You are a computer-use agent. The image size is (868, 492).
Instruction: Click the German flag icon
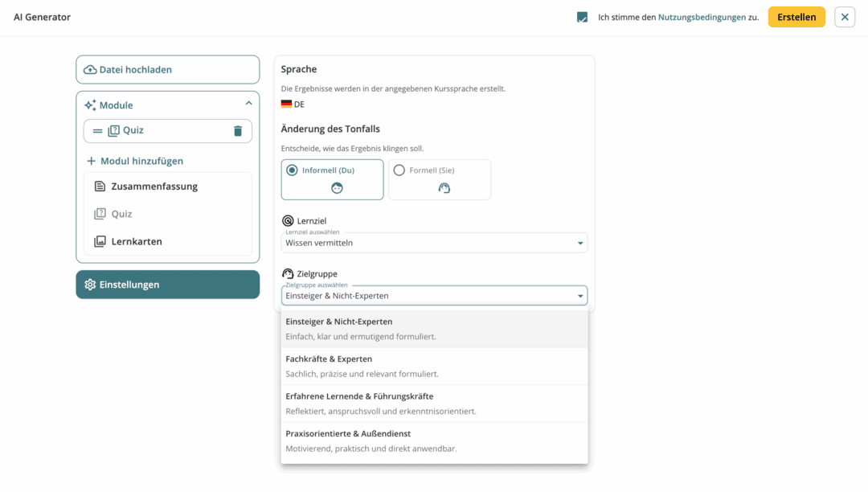pos(286,104)
